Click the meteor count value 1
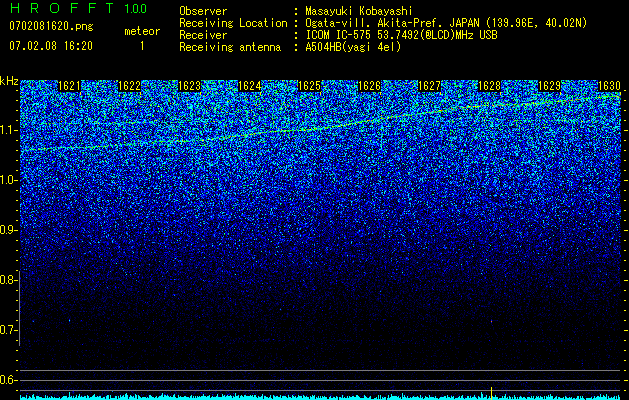Viewport: 629px width, 400px height. (x=142, y=46)
